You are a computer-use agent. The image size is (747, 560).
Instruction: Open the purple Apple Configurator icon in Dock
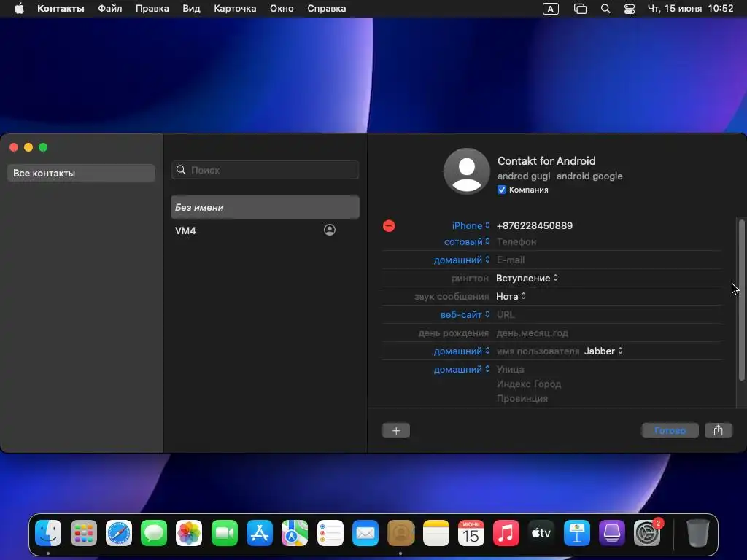pyautogui.click(x=612, y=533)
